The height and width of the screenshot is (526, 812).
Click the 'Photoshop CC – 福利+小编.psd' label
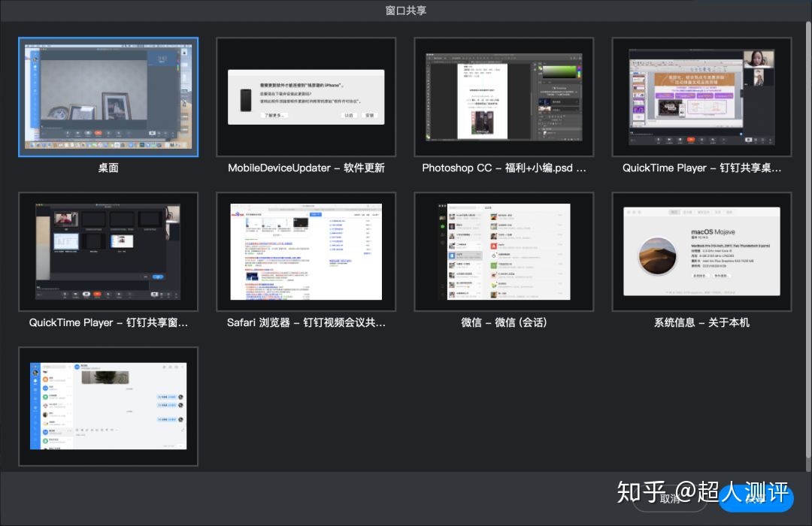(x=504, y=168)
